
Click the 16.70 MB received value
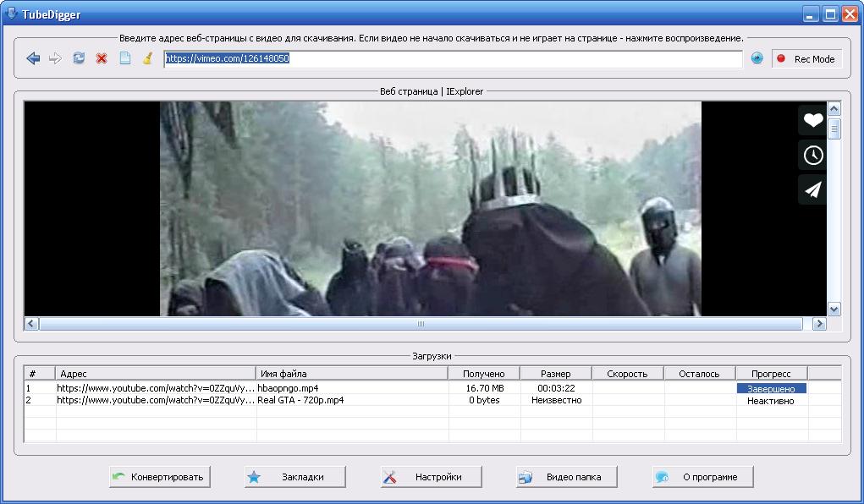(484, 388)
